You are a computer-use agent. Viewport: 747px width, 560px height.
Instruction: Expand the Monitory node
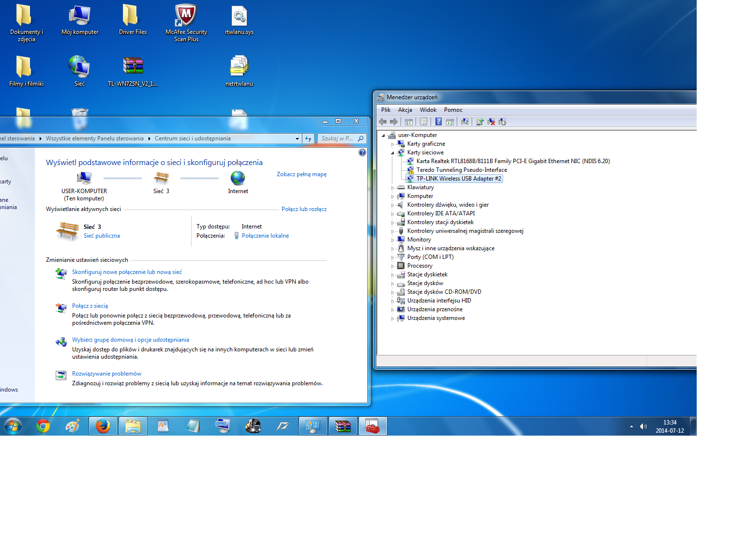pyautogui.click(x=392, y=240)
